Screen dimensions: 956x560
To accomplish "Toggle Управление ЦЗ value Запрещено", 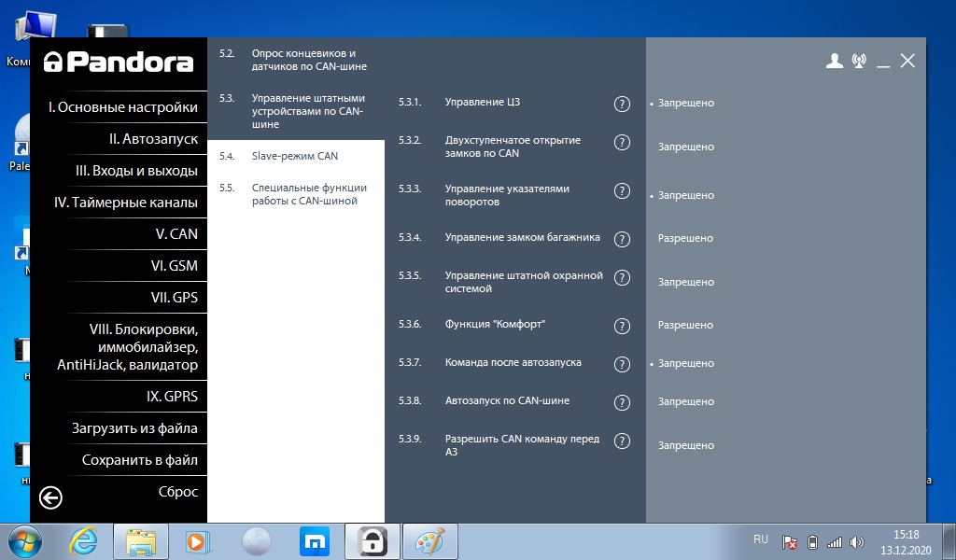I will (685, 104).
